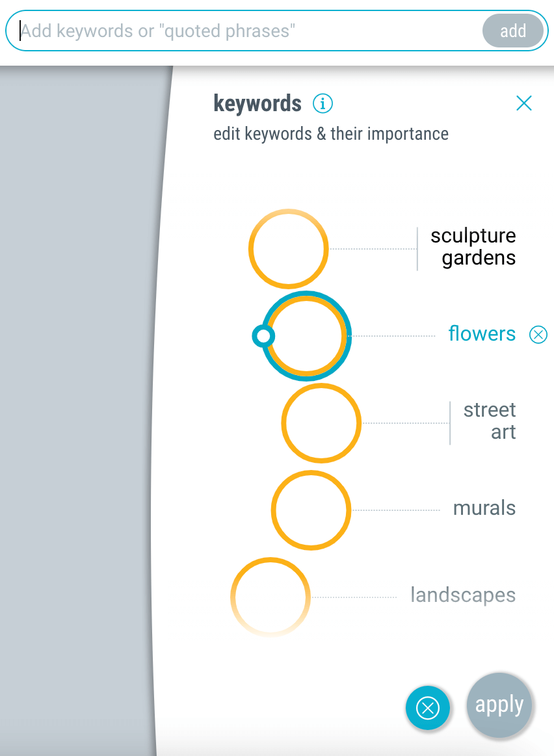Click the round teal cancel button
The height and width of the screenshot is (756, 554).
pos(428,708)
